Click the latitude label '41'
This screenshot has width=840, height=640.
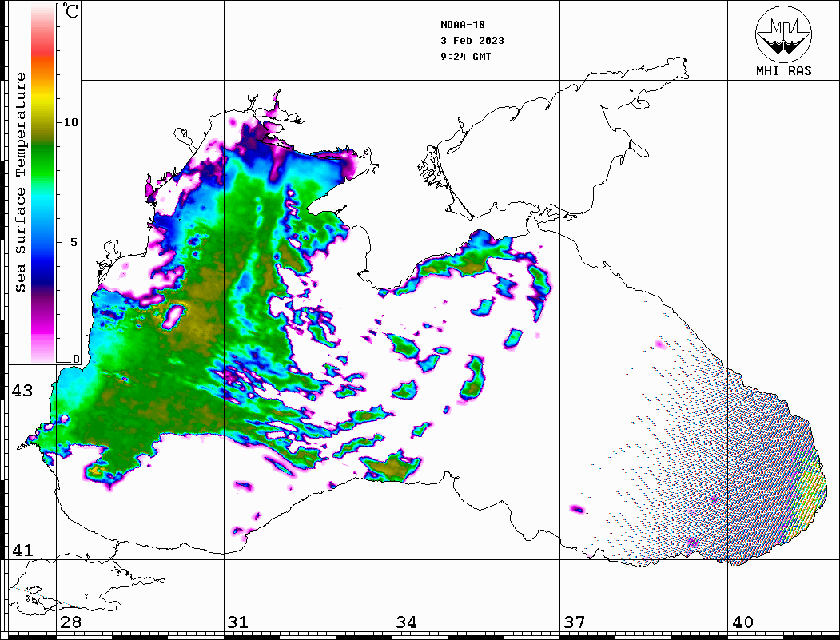pos(22,551)
